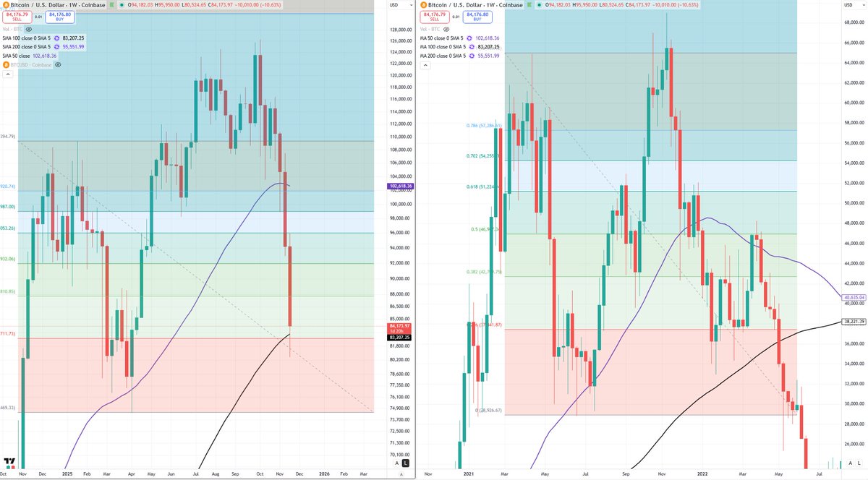
Task: Toggle auto scale 'A' on left chart
Action: pos(397,463)
